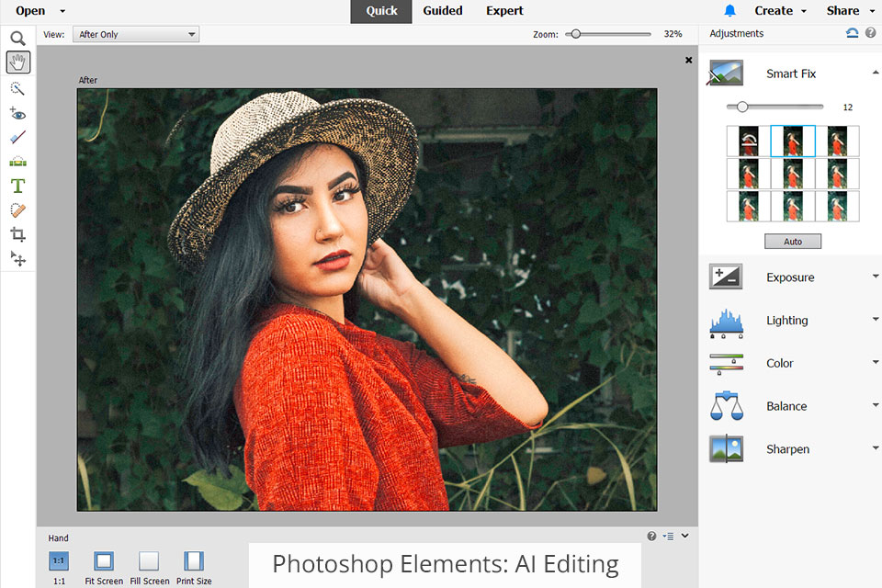The width and height of the screenshot is (882, 588).
Task: Expand the Lighting section arrow
Action: pos(876,319)
